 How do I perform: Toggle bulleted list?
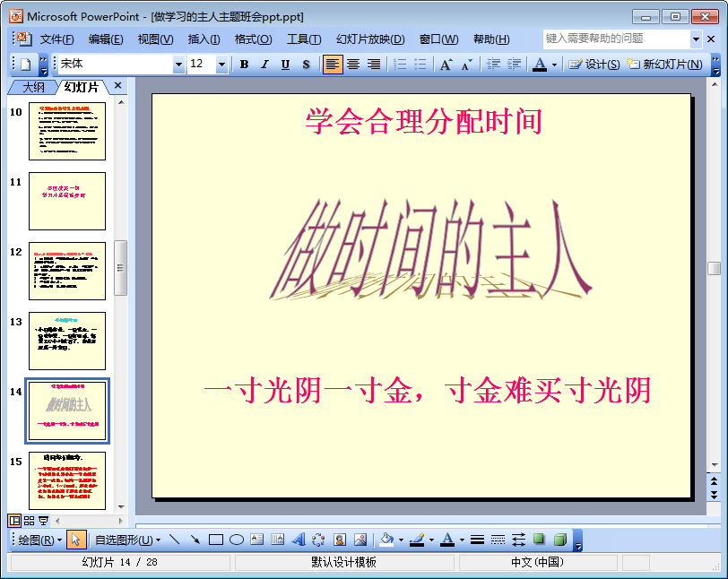(x=420, y=65)
